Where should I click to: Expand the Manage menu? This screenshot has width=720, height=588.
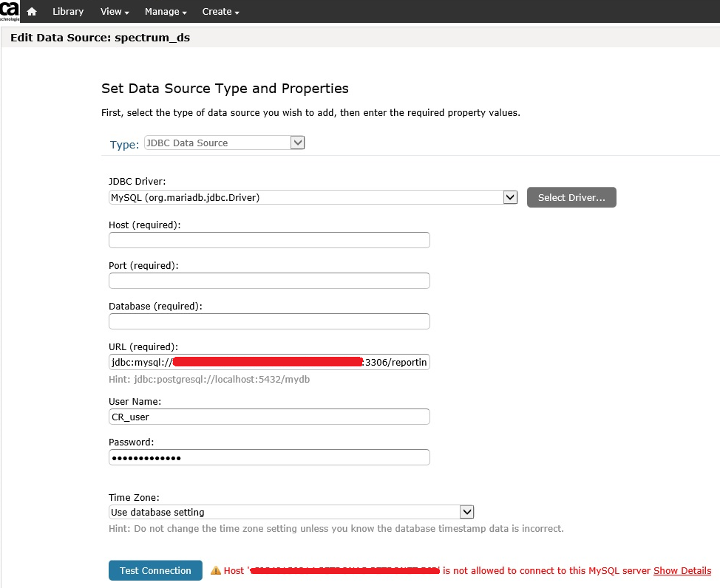coord(166,12)
